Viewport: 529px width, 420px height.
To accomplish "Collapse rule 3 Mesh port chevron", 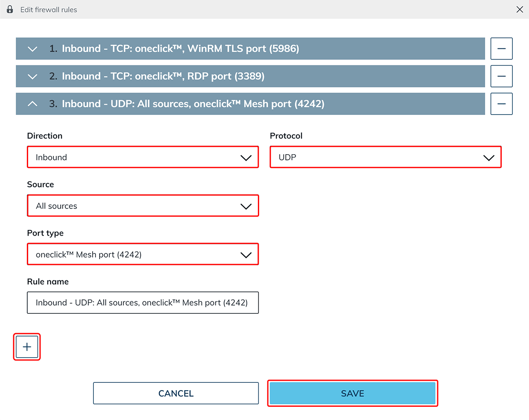I will click(x=32, y=104).
